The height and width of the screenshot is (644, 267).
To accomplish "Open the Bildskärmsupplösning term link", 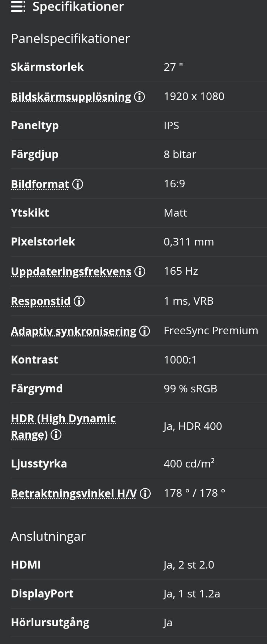I will (71, 97).
